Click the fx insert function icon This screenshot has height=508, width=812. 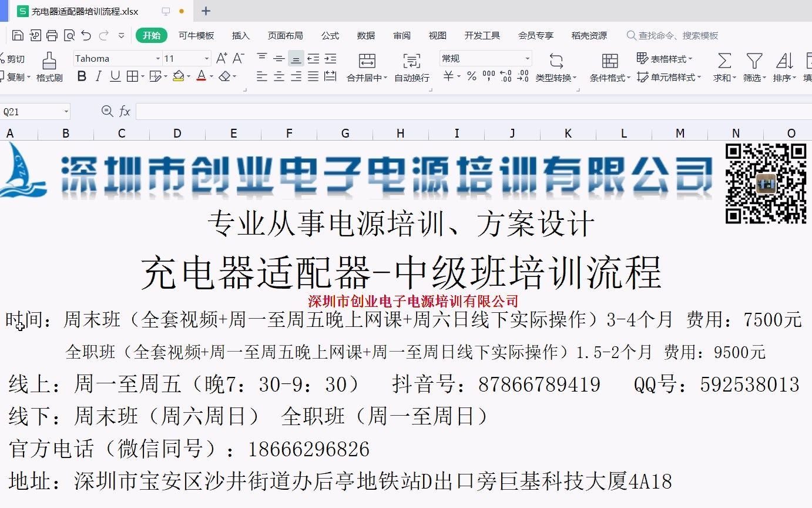(x=125, y=111)
